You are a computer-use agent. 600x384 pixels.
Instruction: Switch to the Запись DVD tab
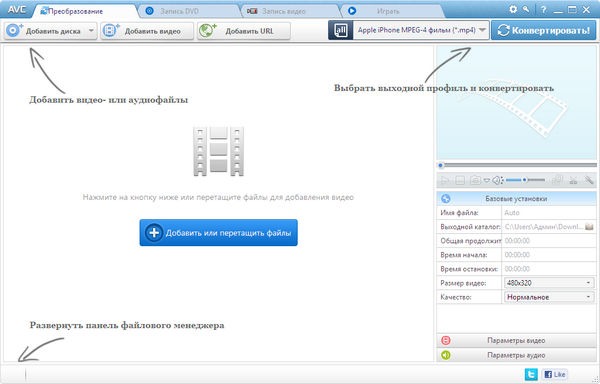coord(188,11)
